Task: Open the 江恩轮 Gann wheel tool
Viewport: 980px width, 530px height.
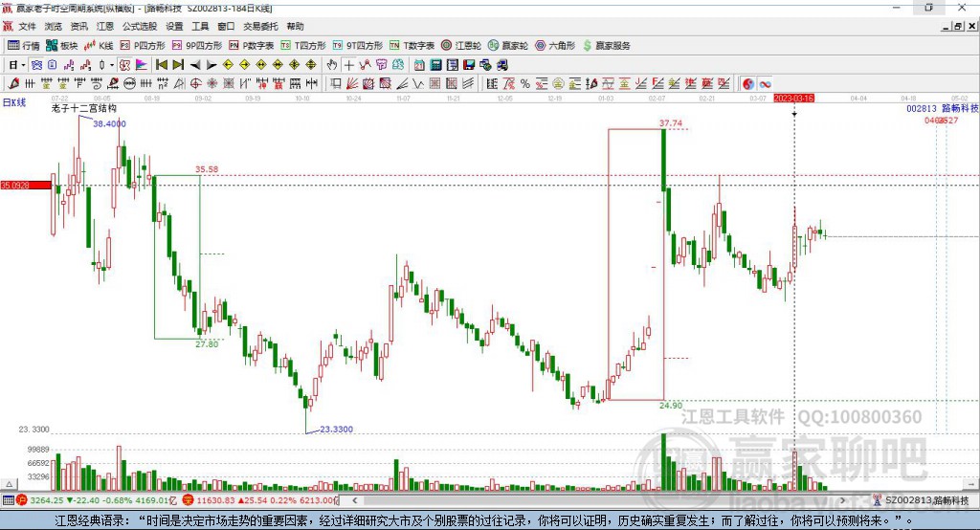Action: point(461,46)
